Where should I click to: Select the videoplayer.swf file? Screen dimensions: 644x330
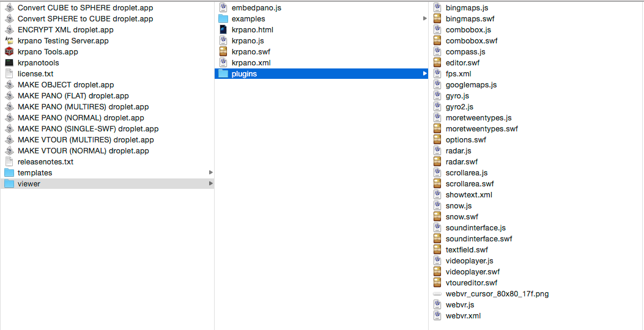click(x=473, y=272)
